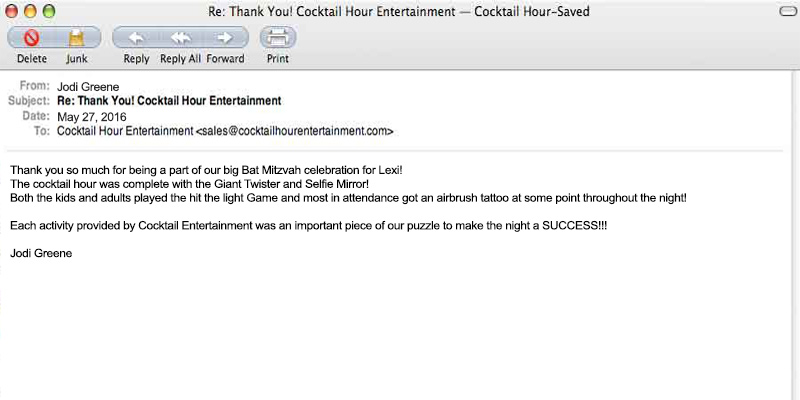Print the email using the printer icon

pyautogui.click(x=278, y=38)
